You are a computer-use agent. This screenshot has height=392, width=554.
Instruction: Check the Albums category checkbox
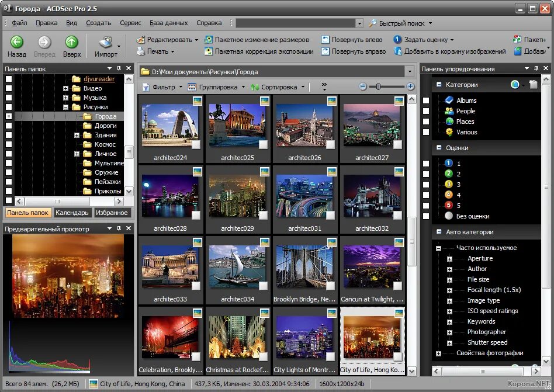[426, 100]
